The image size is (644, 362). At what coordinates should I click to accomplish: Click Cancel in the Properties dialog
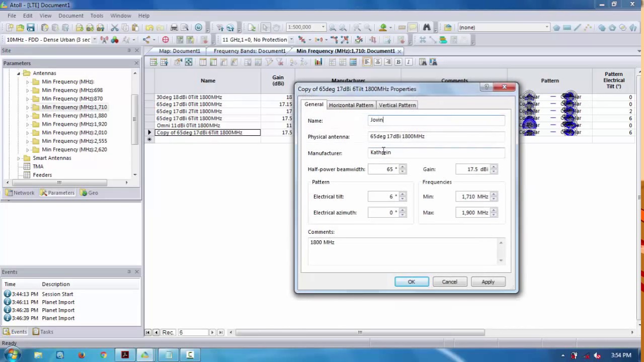point(450,282)
